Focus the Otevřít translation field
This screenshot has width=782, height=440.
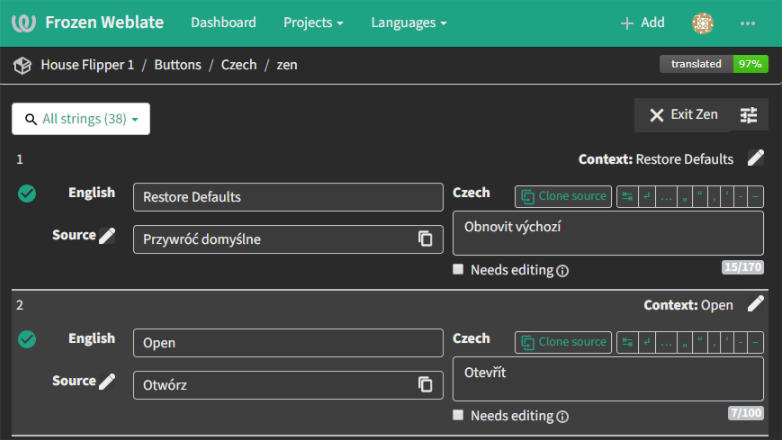pos(607,379)
